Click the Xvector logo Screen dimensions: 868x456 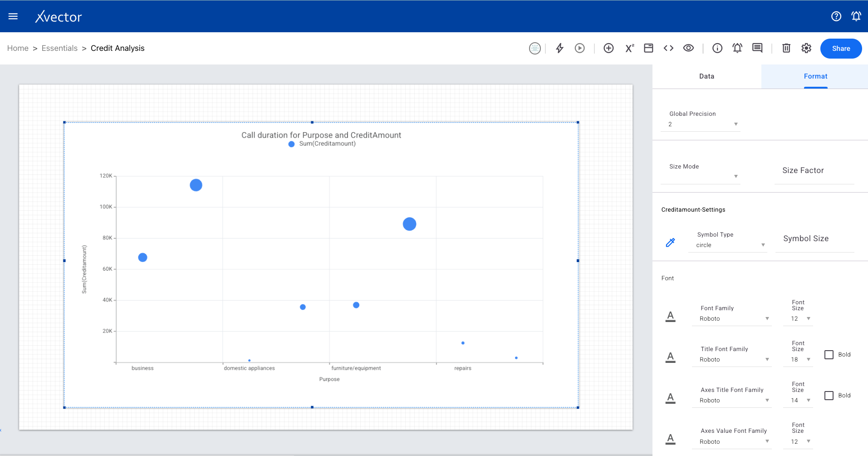click(59, 17)
